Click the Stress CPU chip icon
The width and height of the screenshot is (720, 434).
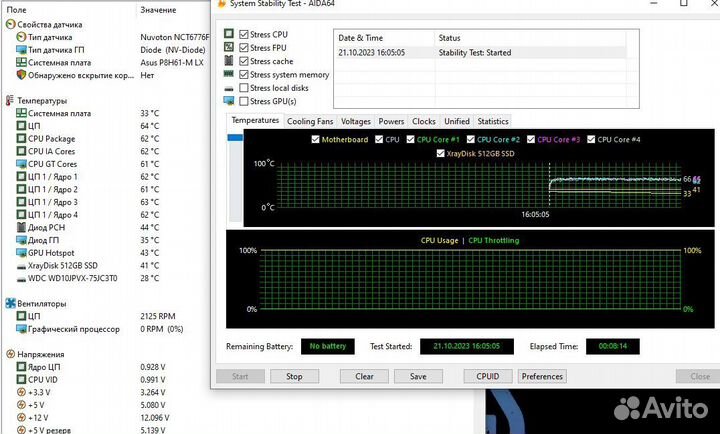(229, 34)
